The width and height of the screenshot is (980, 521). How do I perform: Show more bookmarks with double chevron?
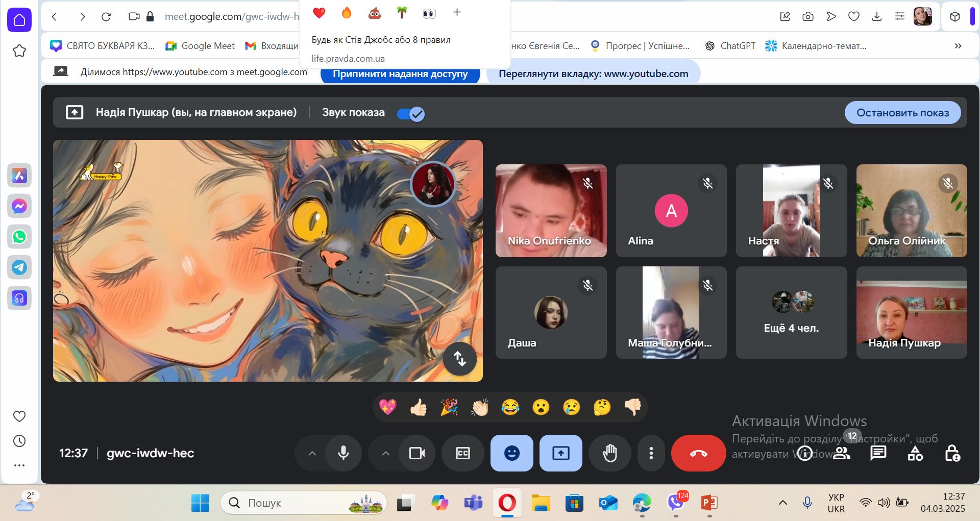958,46
